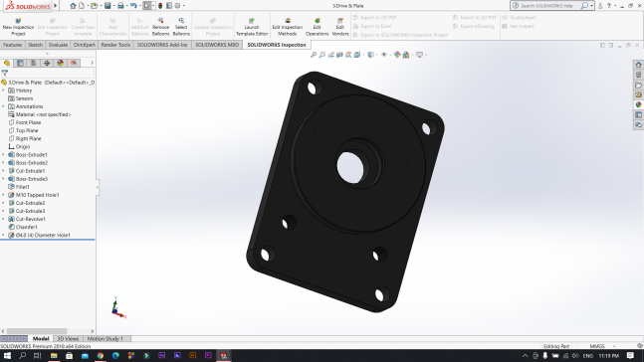This screenshot has width=644, height=362.
Task: Click Zoom to Area in view toolbar
Action: click(x=322, y=54)
